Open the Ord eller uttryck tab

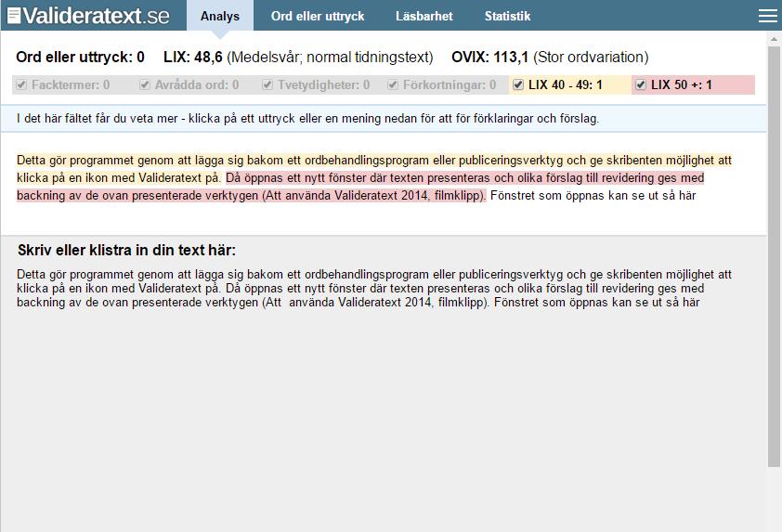[318, 16]
